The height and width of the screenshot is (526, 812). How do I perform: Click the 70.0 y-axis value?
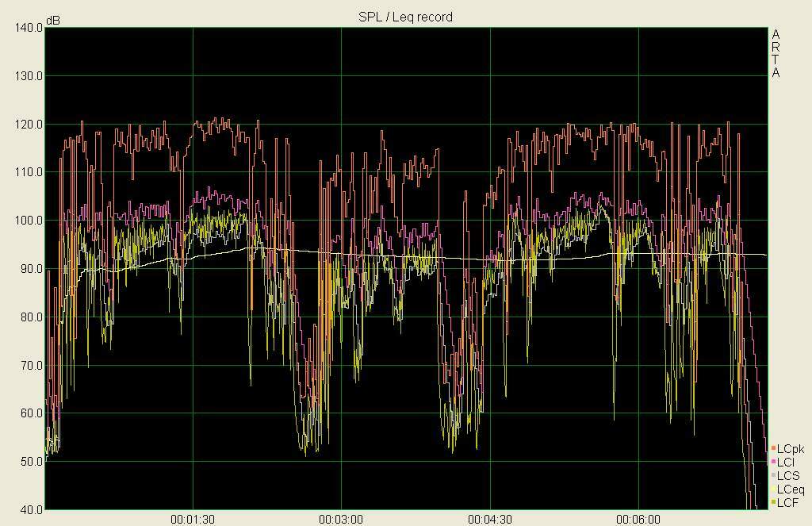31,365
